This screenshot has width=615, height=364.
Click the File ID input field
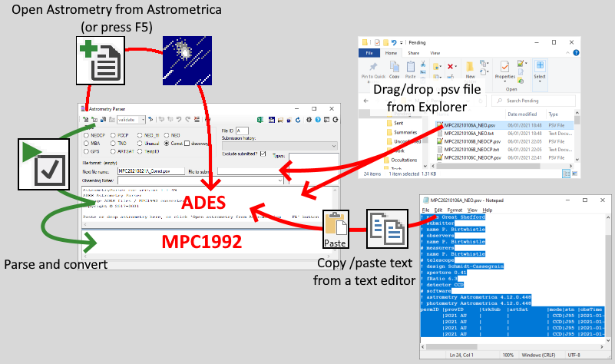click(242, 131)
